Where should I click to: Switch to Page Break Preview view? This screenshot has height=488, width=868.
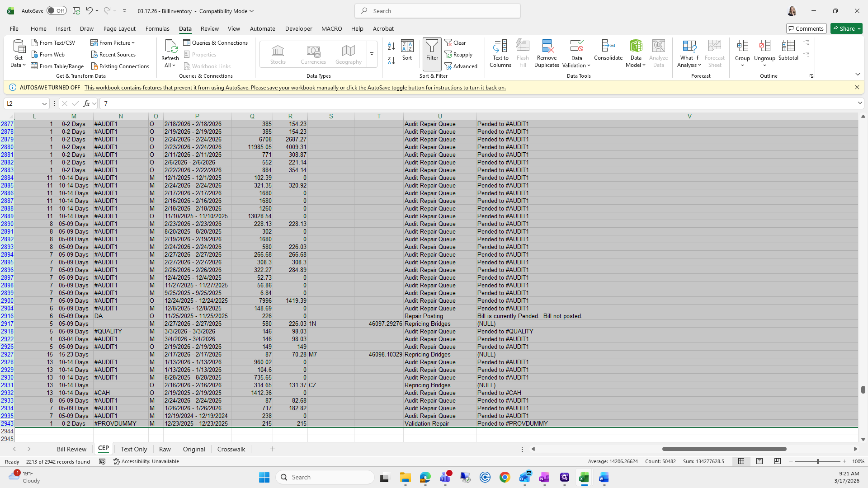click(777, 461)
